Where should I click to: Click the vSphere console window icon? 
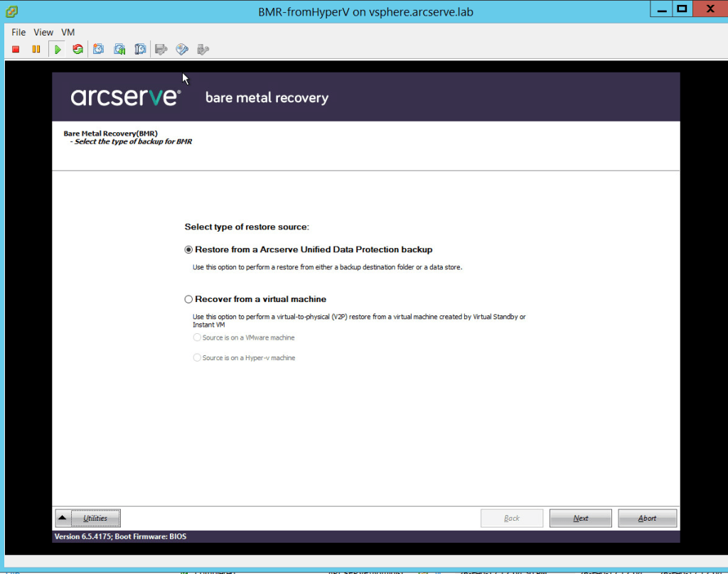11,11
